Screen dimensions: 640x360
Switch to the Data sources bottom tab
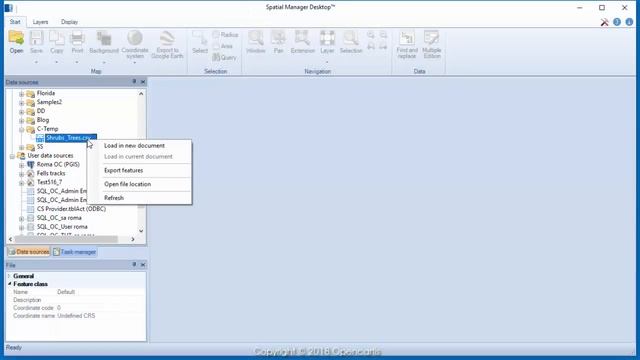point(29,252)
